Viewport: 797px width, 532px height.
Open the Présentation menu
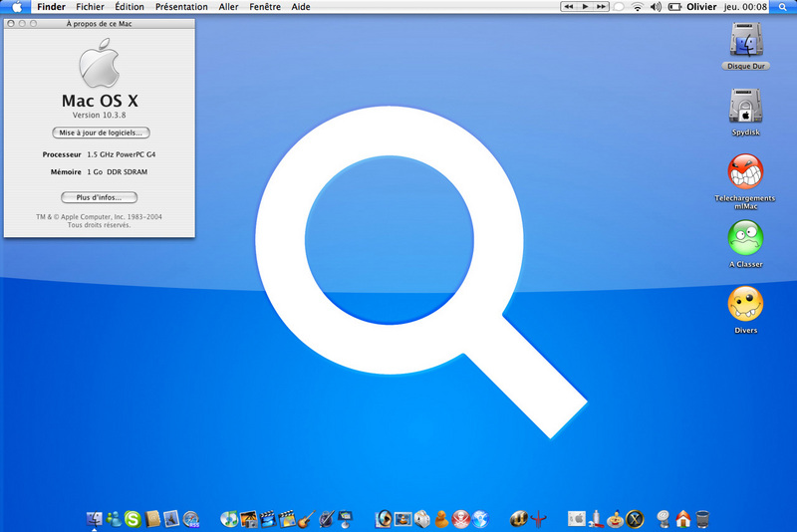181,7
